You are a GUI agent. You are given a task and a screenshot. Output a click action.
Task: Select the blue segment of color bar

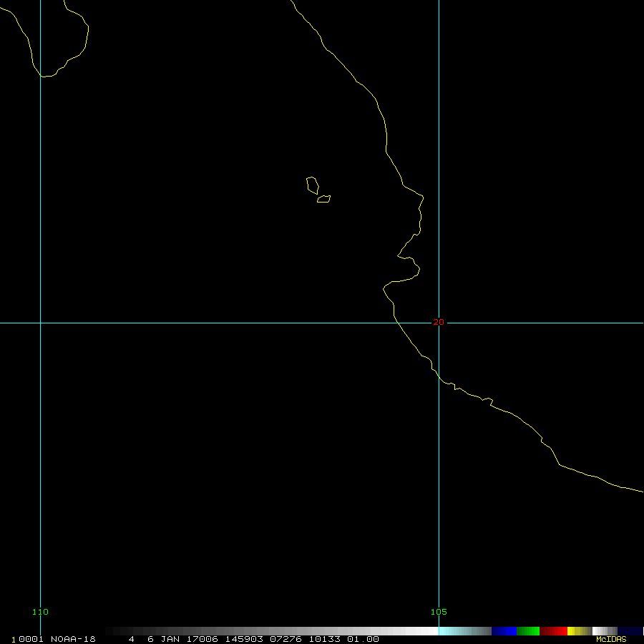(x=504, y=631)
